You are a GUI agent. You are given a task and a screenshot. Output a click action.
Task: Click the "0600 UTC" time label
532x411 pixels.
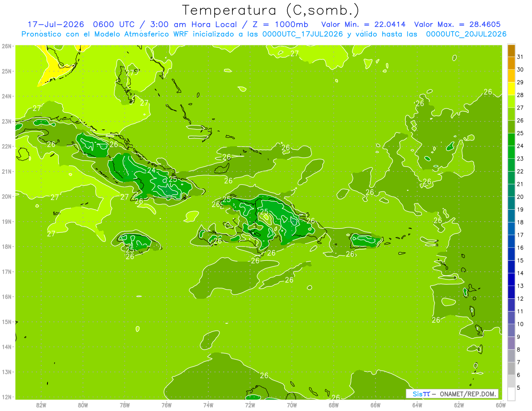coord(114,24)
